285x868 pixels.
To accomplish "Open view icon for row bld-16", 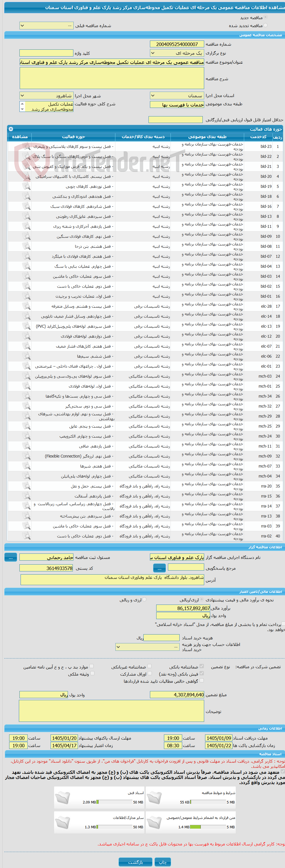I will [x=26, y=206].
